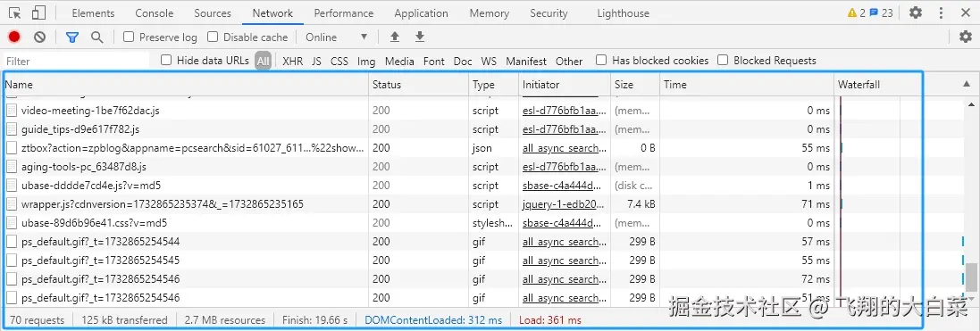Select request ubase-dddde7cd4e.js?v=md5
This screenshot has height=331, width=980.
(91, 186)
